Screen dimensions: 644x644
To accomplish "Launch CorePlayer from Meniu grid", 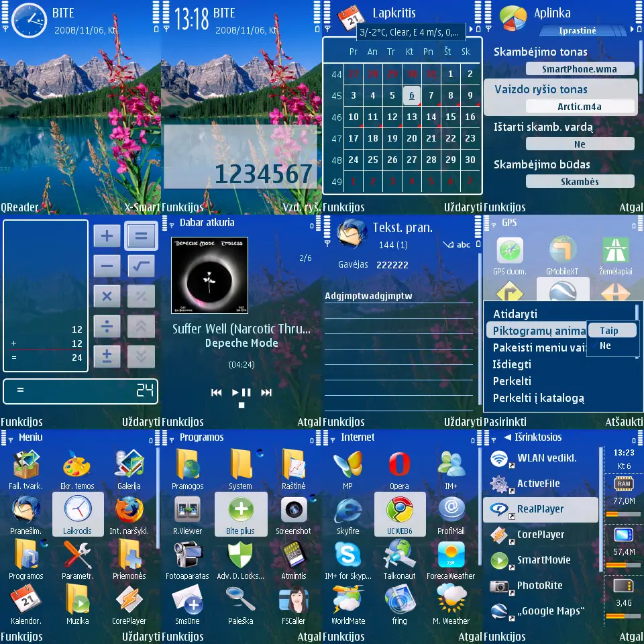I will 129,604.
